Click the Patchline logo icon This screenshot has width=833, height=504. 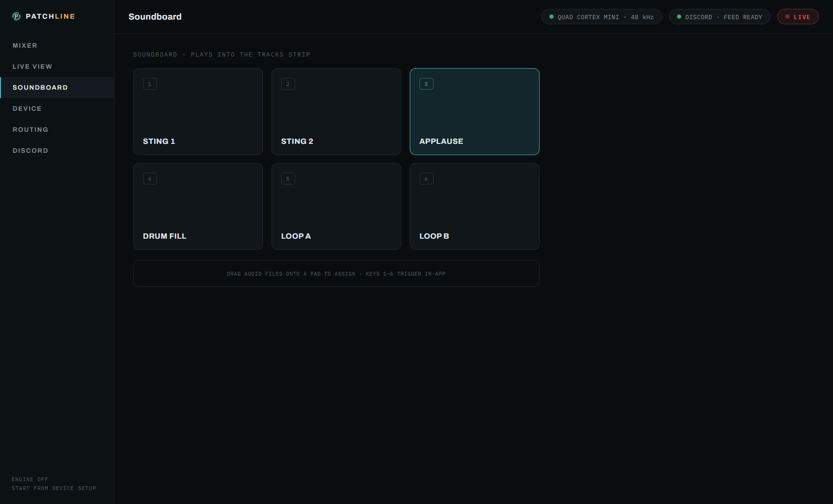(x=16, y=16)
